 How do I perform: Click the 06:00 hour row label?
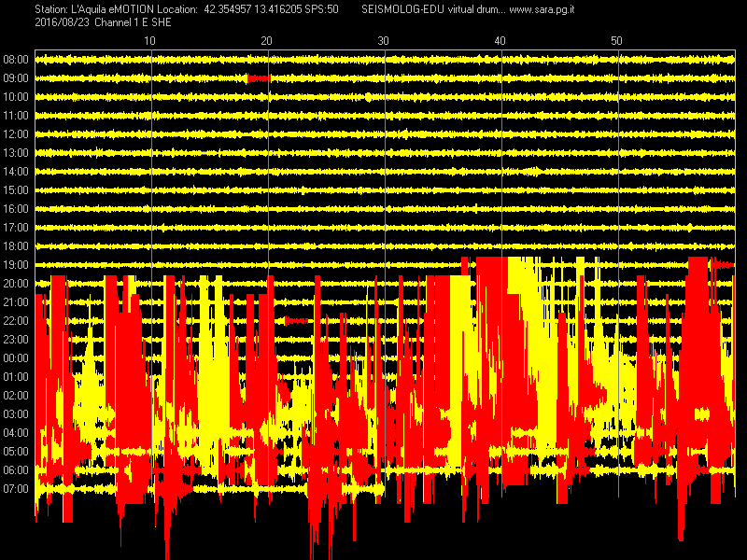(16, 470)
